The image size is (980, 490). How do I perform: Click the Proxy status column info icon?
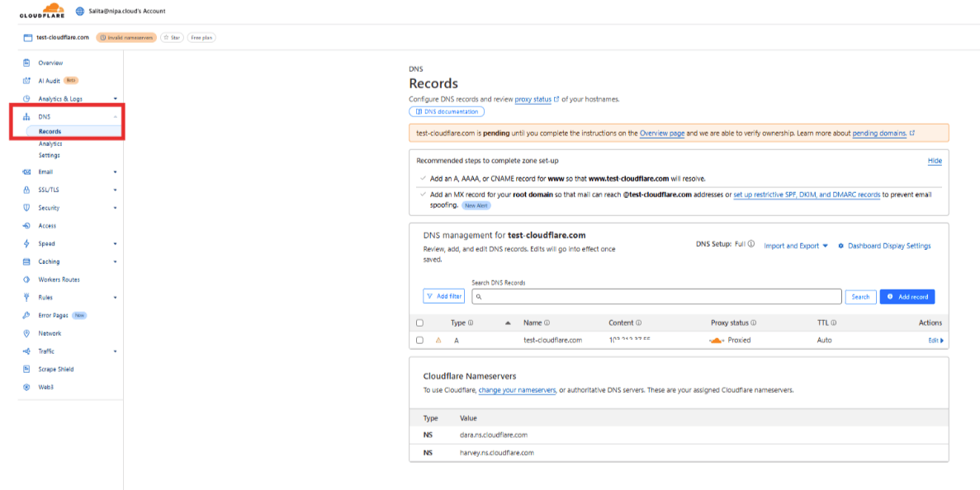[x=754, y=323]
